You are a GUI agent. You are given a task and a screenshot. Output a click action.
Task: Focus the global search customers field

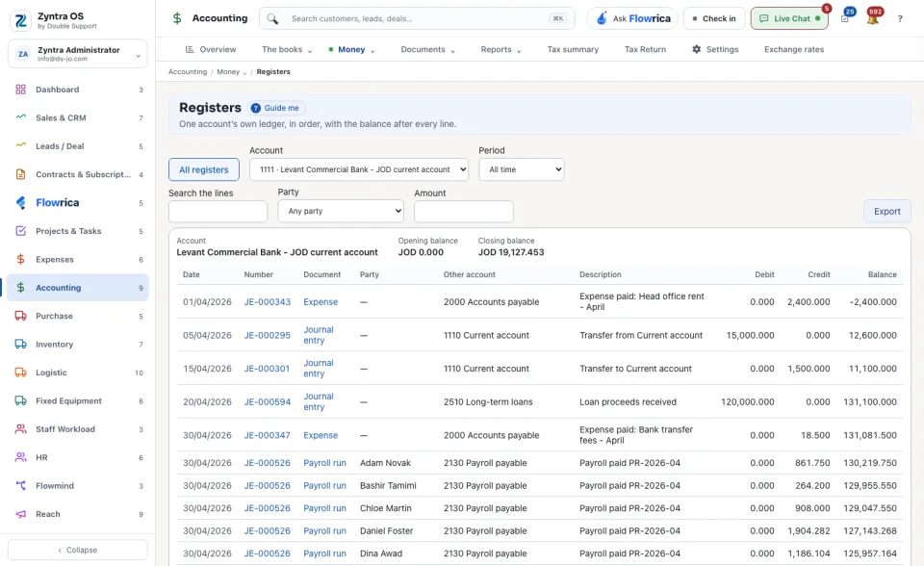pos(417,18)
